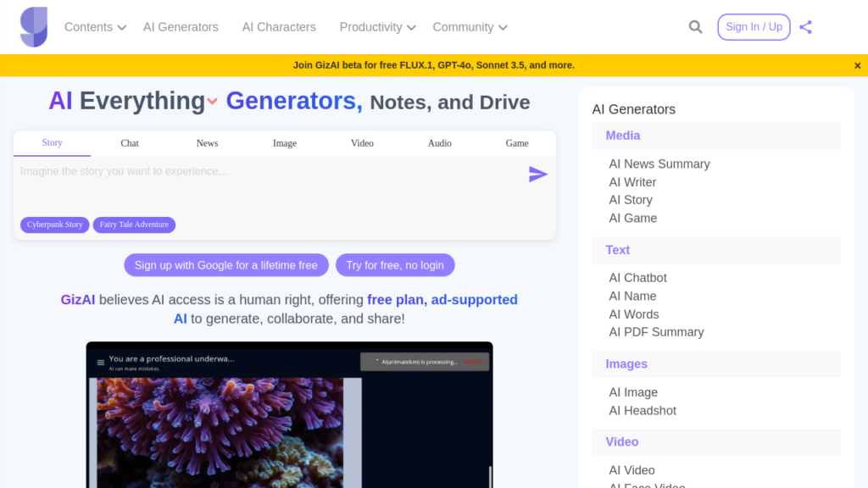This screenshot has width=868, height=488.
Task: Toggle the Everything heading chevron
Action: 212,102
